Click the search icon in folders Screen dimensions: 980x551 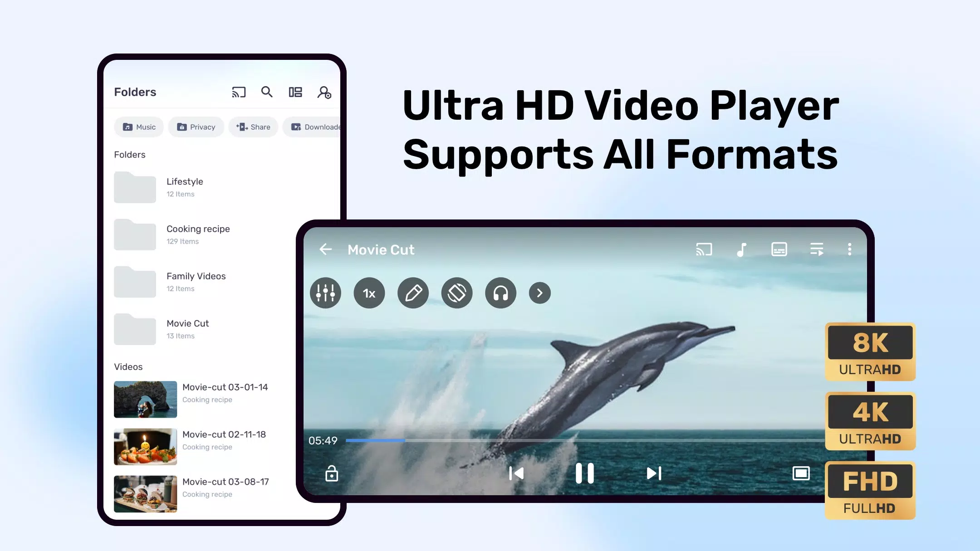267,92
